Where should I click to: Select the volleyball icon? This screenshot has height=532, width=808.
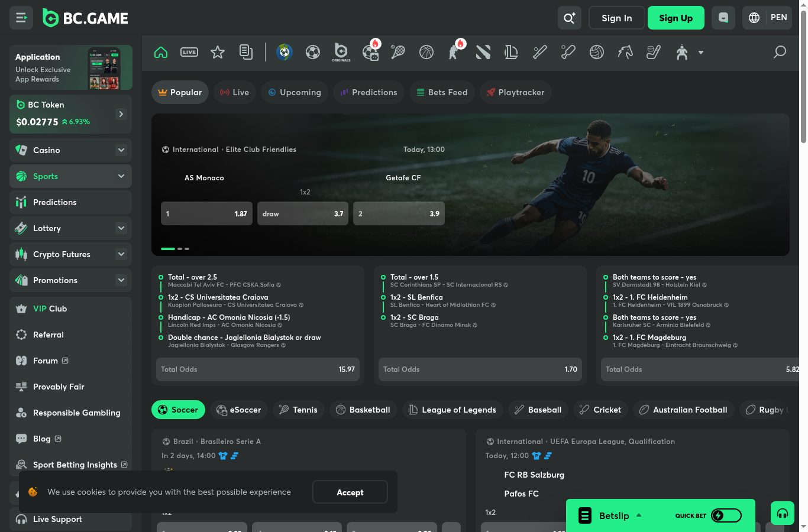point(597,52)
